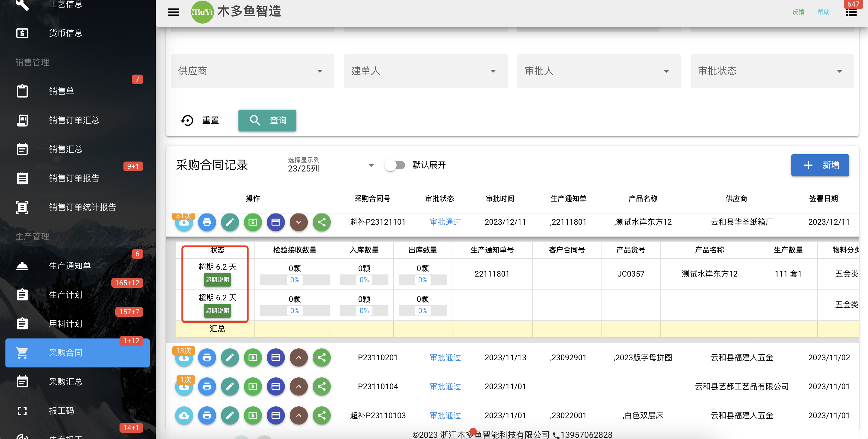Screen dimensions: 868x439
Task: Print contract 超补P23121101 via printer icon
Action: 207,222
